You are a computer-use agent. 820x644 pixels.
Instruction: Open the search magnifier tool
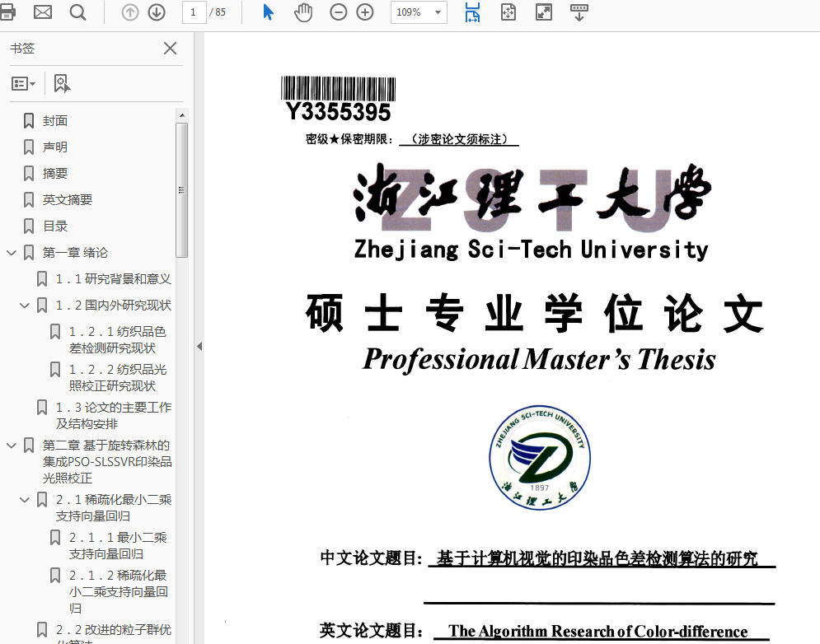pyautogui.click(x=78, y=12)
